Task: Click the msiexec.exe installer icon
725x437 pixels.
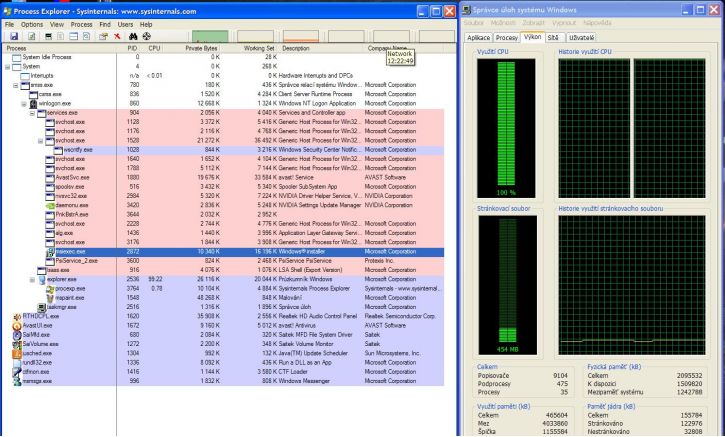Action: tap(50, 252)
